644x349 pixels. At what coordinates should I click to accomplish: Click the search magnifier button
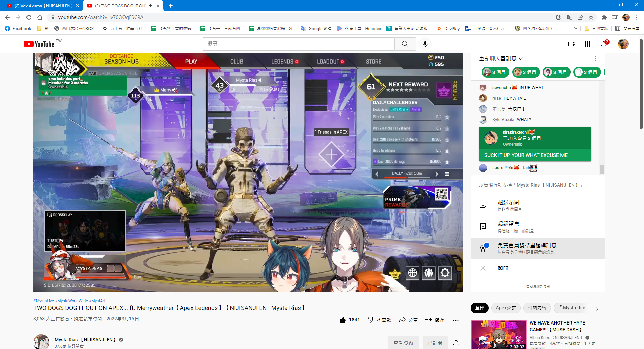tap(405, 44)
